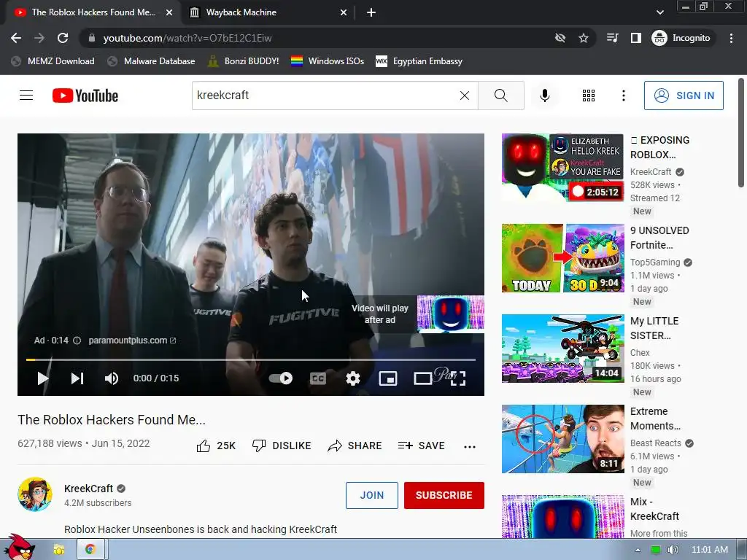Click the JOIN button

tap(371, 495)
